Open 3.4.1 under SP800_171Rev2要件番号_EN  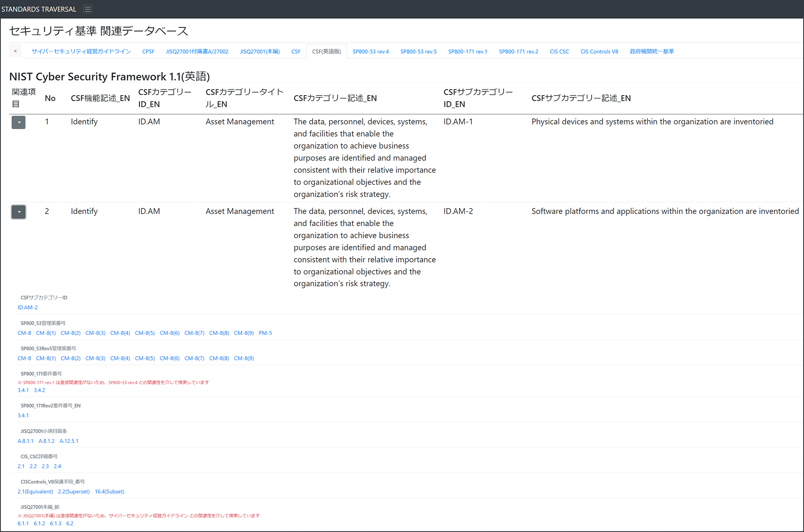[x=23, y=415]
